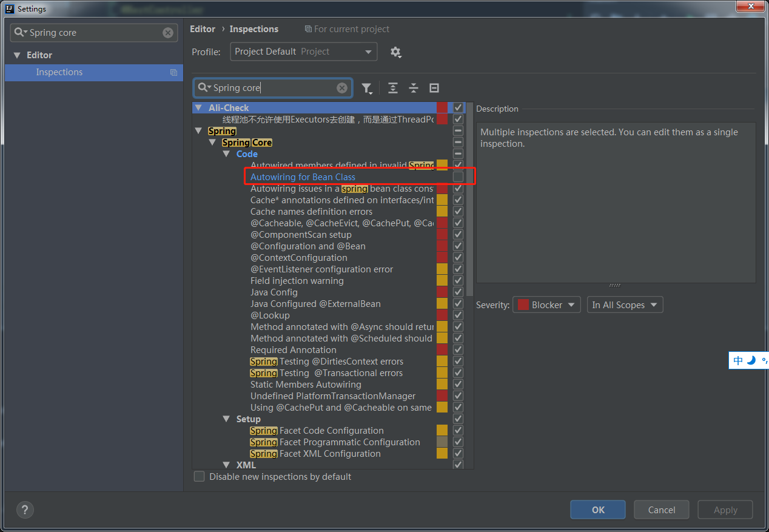Open the Project Default profile dropdown
This screenshot has height=532, width=769.
click(303, 52)
